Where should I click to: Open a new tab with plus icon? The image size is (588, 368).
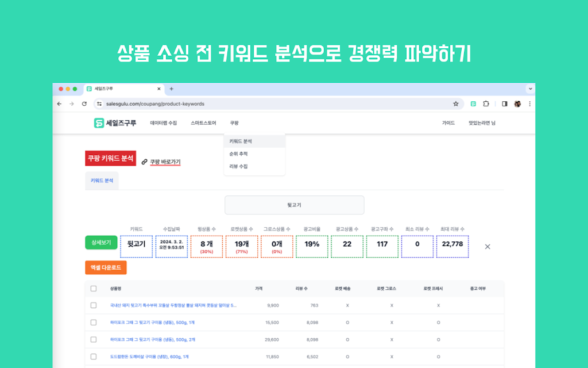(x=171, y=89)
